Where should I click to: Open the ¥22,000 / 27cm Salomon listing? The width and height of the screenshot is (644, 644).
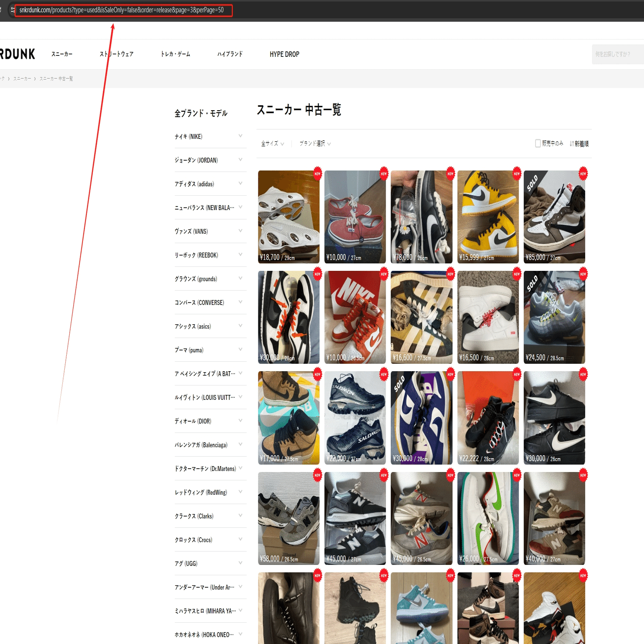(355, 418)
